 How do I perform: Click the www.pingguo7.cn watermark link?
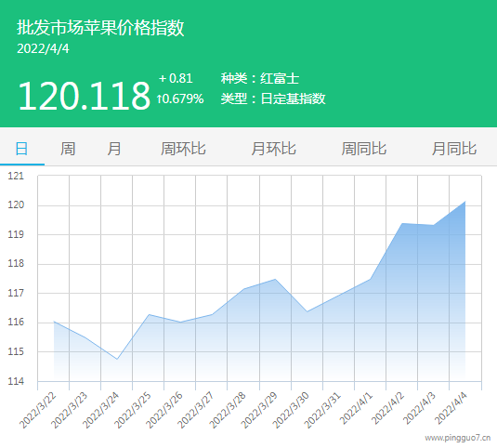[458, 438]
